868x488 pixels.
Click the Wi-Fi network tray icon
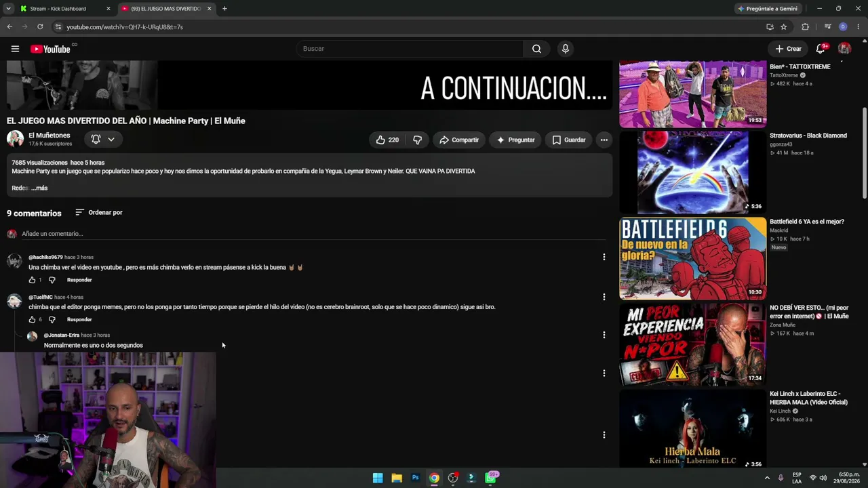click(812, 478)
